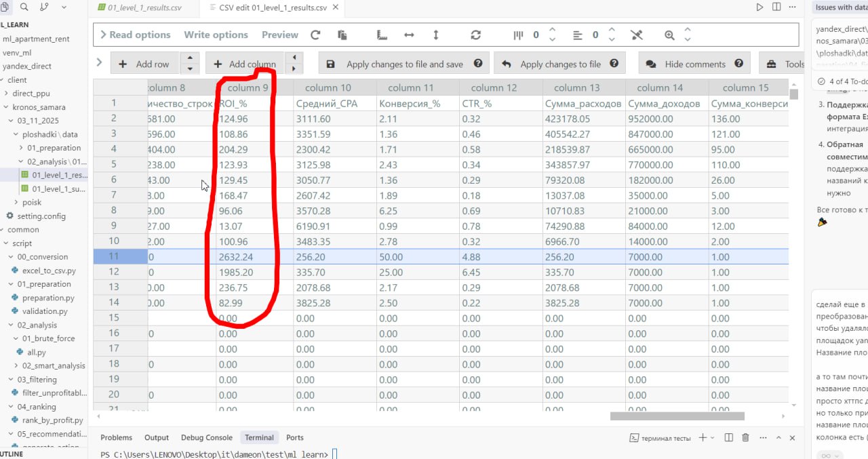Viewport: 868px width, 459px height.
Task: Select row 11 header in the table
Action: click(x=113, y=256)
